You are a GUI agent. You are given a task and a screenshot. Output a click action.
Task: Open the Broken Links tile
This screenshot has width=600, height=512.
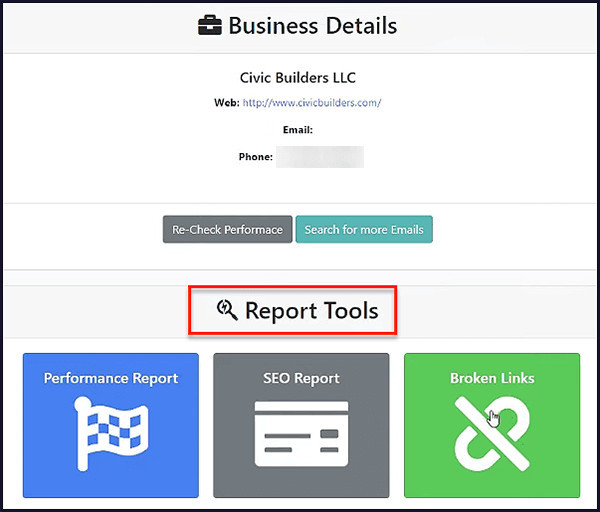coord(492,425)
